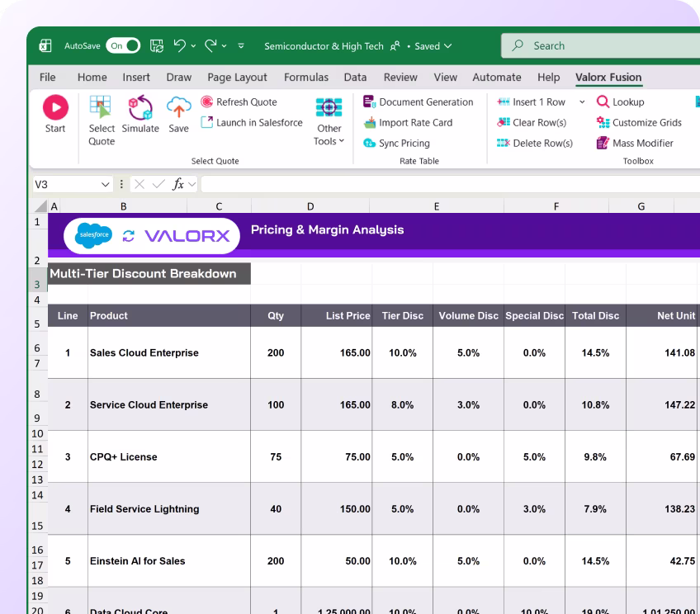Switch to the Insert tab
Viewport: 700px width, 614px height.
(136, 78)
